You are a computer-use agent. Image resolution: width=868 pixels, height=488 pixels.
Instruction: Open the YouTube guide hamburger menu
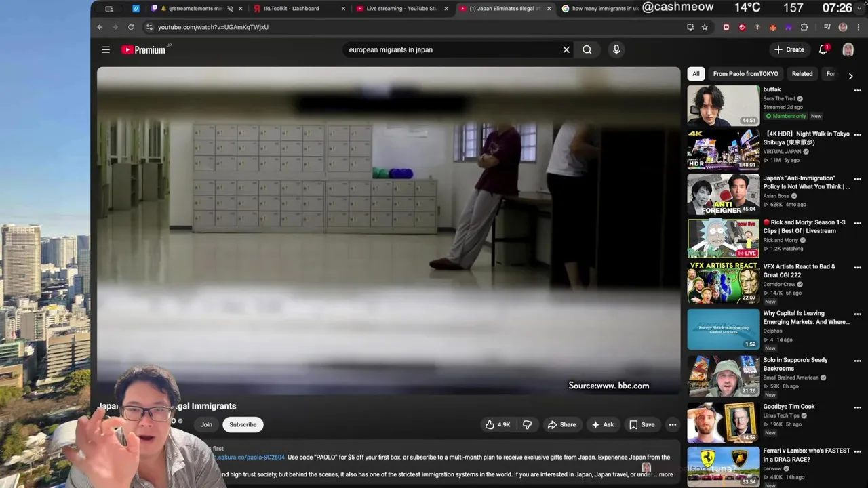106,49
